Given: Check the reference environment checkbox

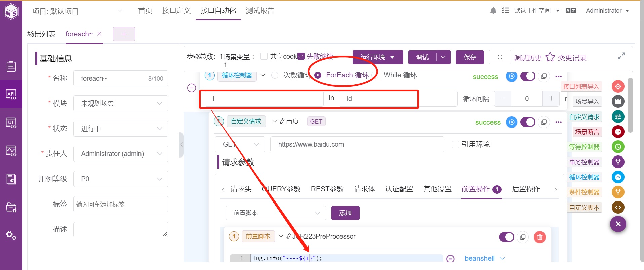Looking at the screenshot, I should pos(456,144).
